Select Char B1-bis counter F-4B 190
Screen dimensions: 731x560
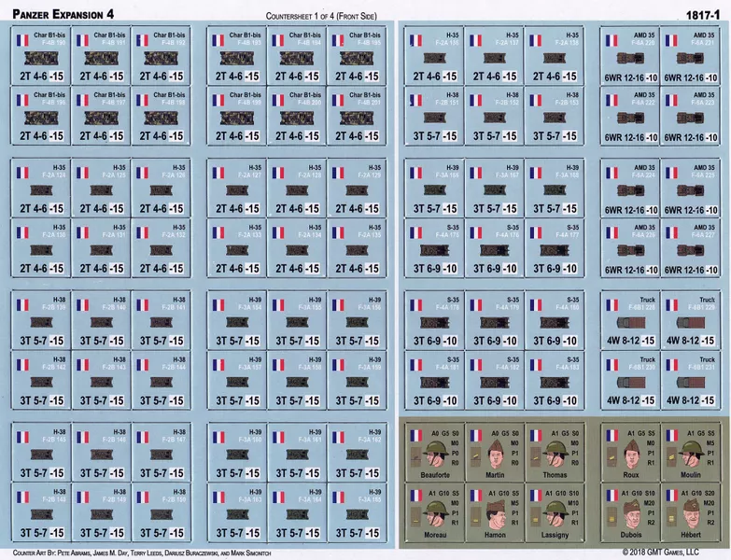coord(41,54)
